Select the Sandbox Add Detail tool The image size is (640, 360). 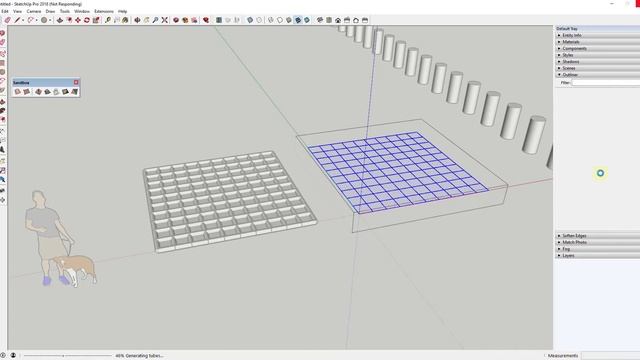pos(65,92)
